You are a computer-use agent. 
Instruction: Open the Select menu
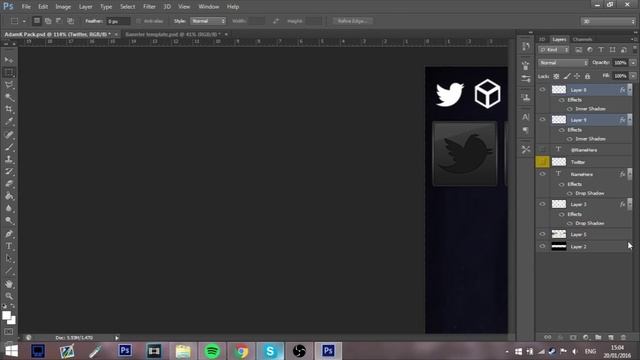127,7
